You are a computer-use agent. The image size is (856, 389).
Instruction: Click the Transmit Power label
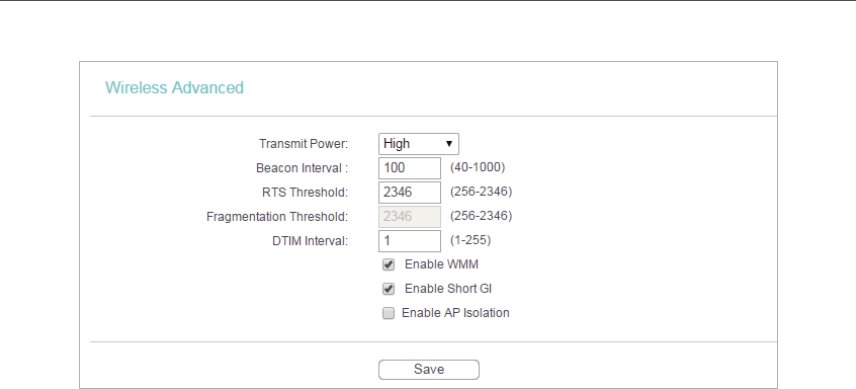(x=304, y=144)
